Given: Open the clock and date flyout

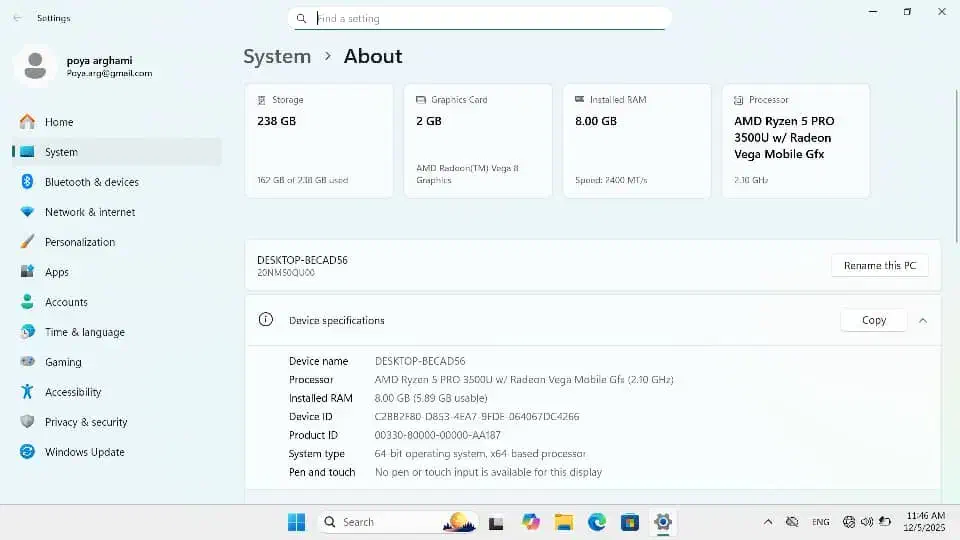Looking at the screenshot, I should (925, 522).
